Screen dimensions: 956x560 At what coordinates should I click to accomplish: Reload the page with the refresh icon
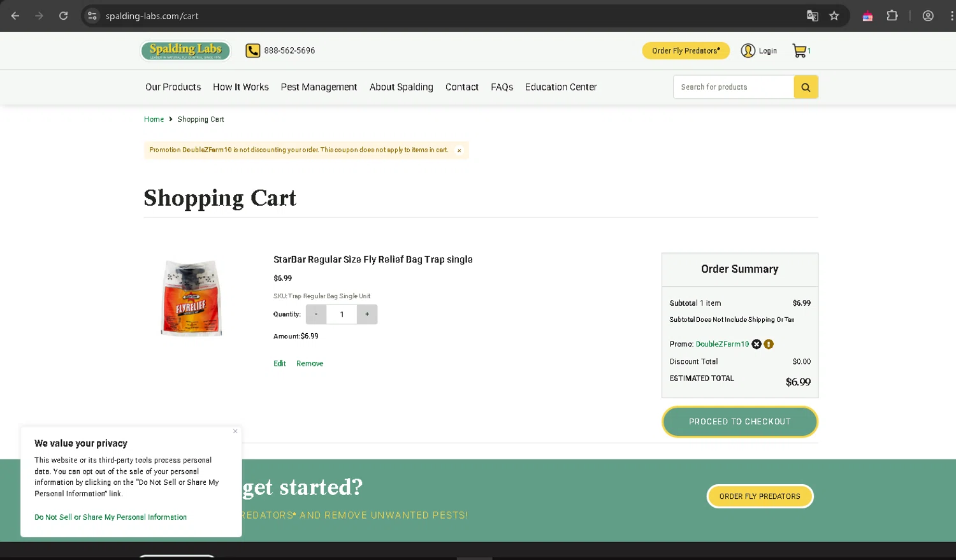click(63, 16)
